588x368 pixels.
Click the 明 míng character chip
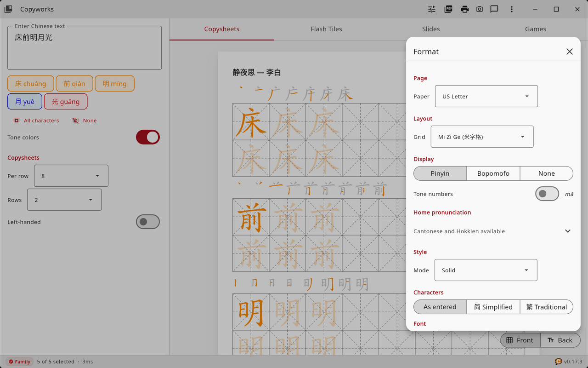114,84
